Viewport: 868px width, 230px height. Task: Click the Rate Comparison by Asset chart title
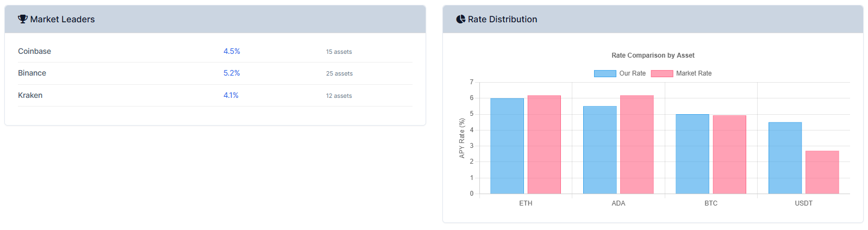pos(653,55)
